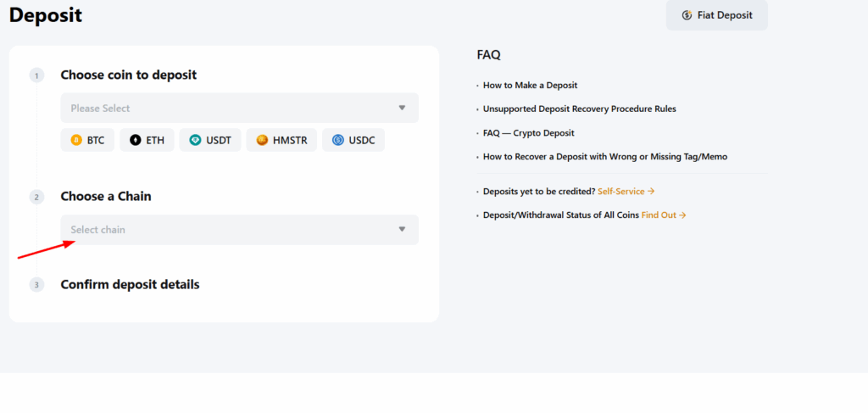
Task: Click the coin icon inside Fiat Deposit
Action: point(687,15)
